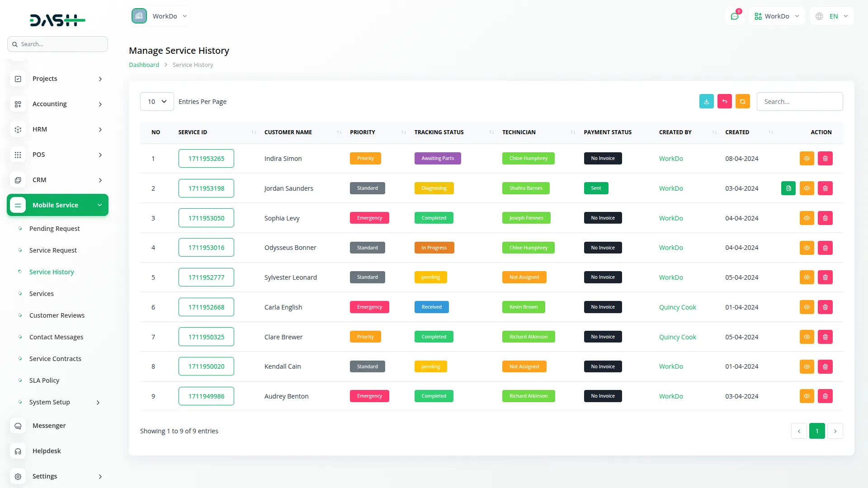Click the Helpdesk headset icon in the sidebar
The height and width of the screenshot is (488, 868).
click(x=18, y=451)
